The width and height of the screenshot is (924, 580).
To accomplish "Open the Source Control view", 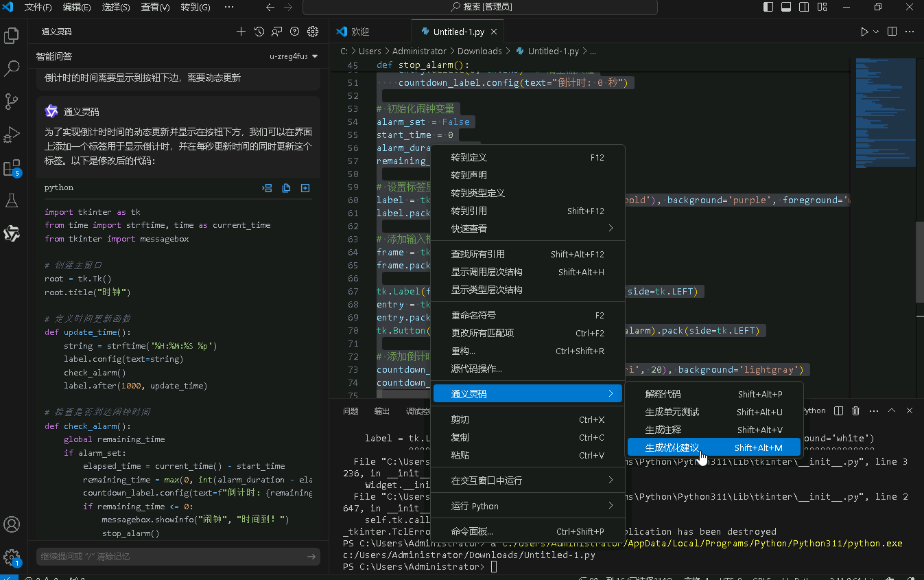I will (x=12, y=102).
